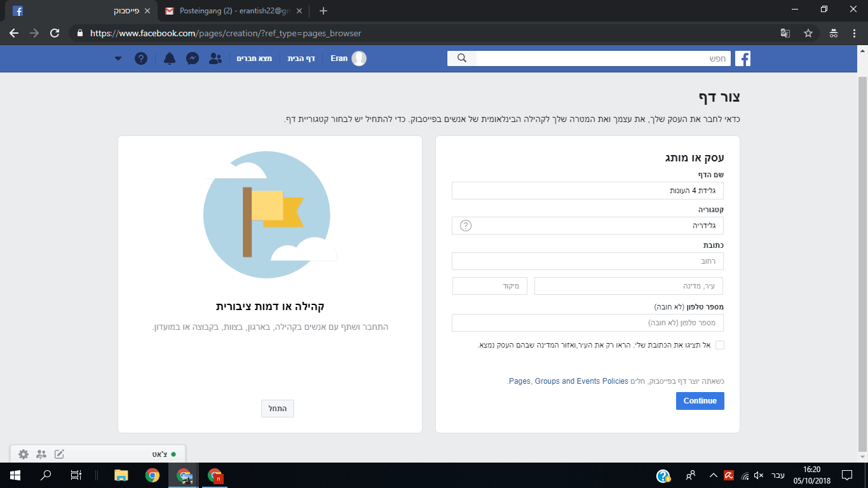Focus the רחוב address input field
The width and height of the screenshot is (868, 488).
588,261
